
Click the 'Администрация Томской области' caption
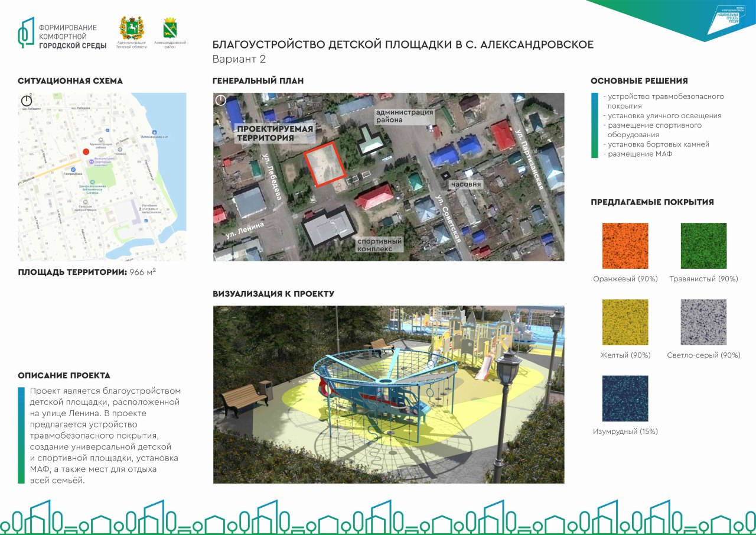pos(132,45)
